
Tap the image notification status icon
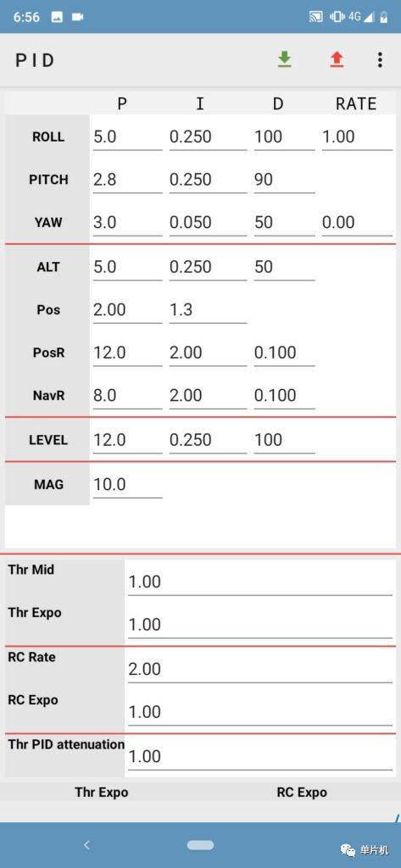57,17
